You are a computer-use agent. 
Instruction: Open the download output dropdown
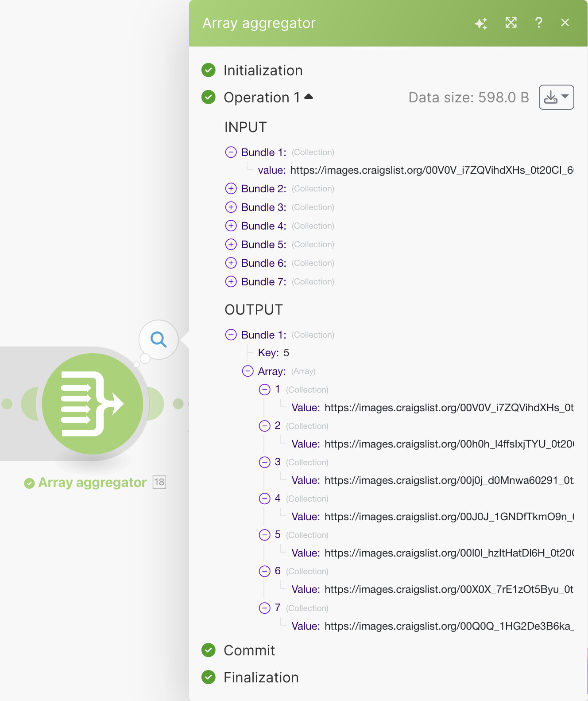(x=556, y=97)
